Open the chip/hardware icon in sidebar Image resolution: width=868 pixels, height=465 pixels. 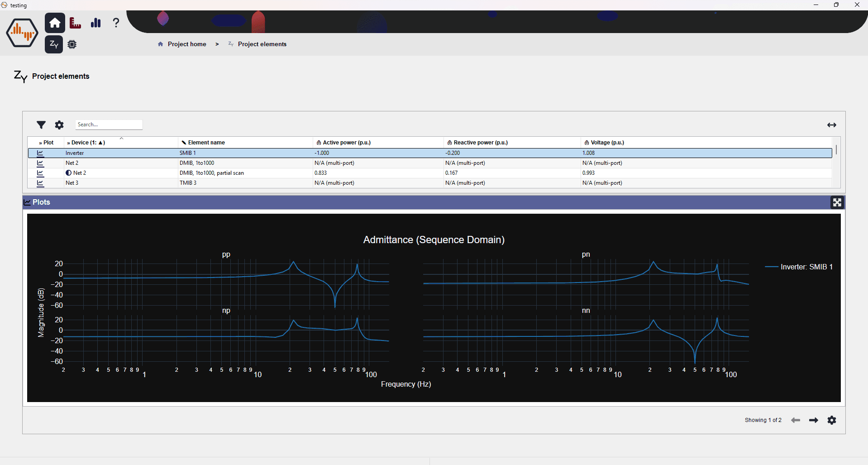pyautogui.click(x=72, y=44)
